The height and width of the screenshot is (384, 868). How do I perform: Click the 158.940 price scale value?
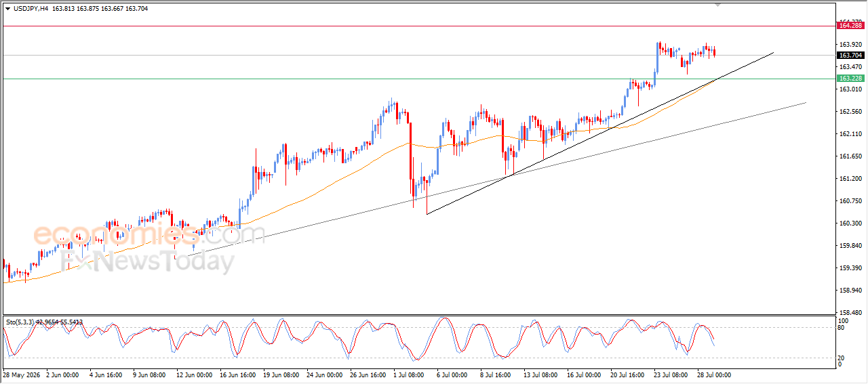[x=850, y=291]
